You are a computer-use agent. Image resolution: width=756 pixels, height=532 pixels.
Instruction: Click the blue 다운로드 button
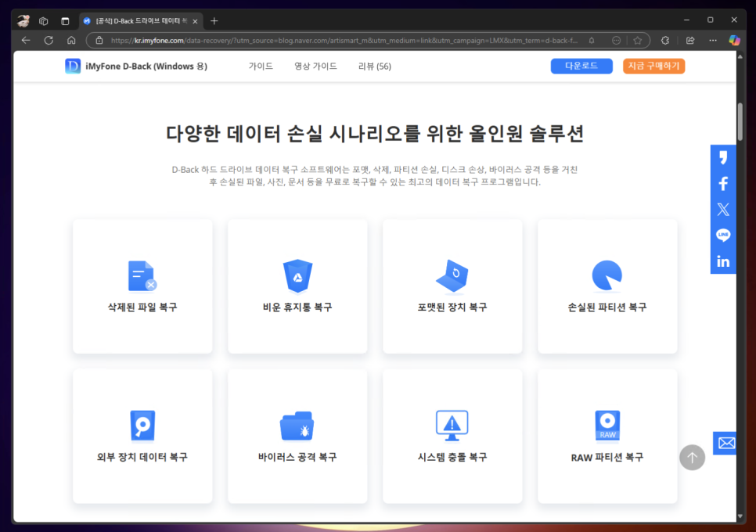coord(581,66)
